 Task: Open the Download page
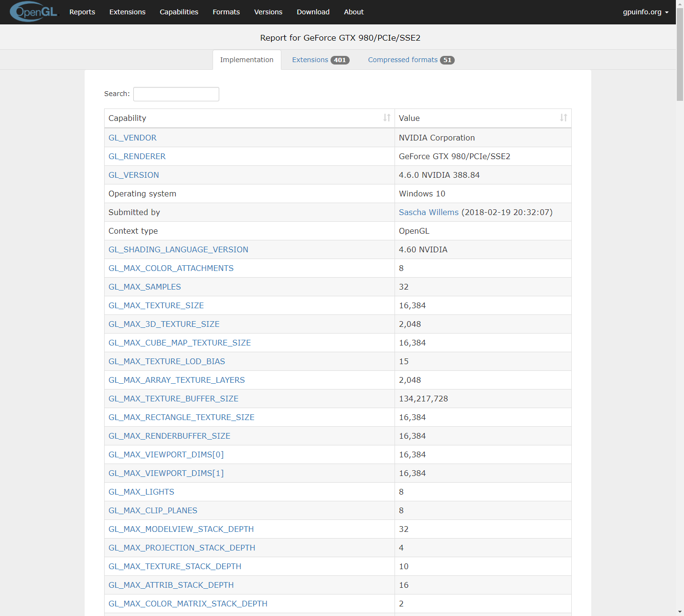313,12
